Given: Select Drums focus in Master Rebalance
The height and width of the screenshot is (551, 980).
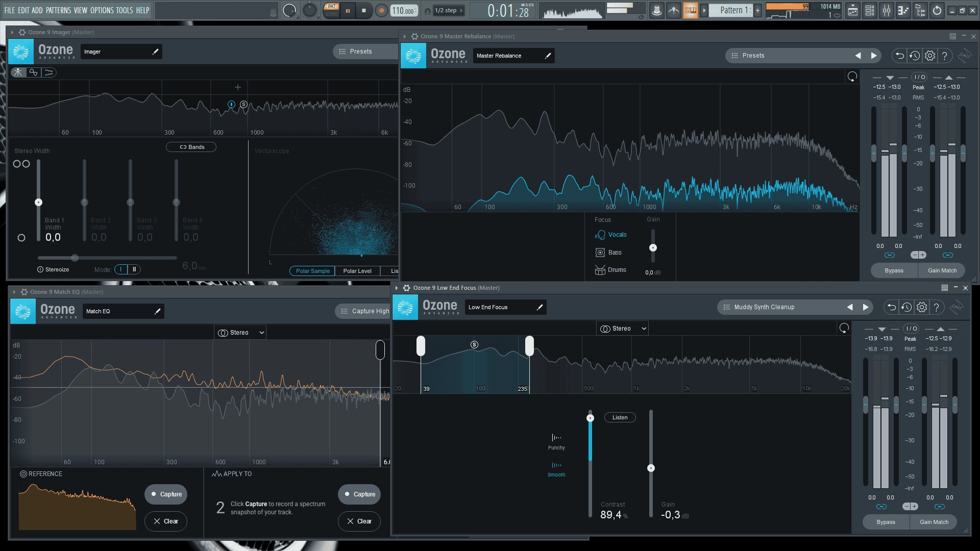Looking at the screenshot, I should coord(610,270).
